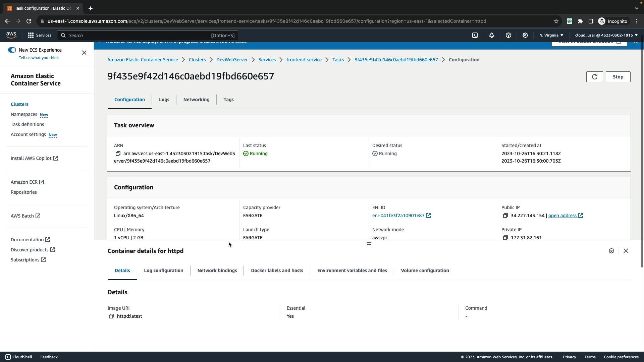Copy the httpd:latest image URI
Image resolution: width=644 pixels, height=362 pixels.
click(x=112, y=316)
